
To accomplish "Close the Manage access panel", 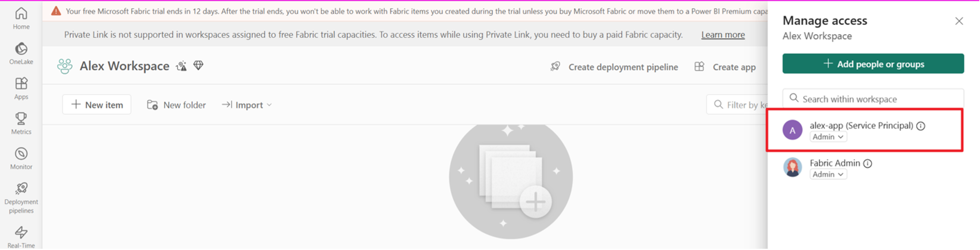I will tap(959, 21).
